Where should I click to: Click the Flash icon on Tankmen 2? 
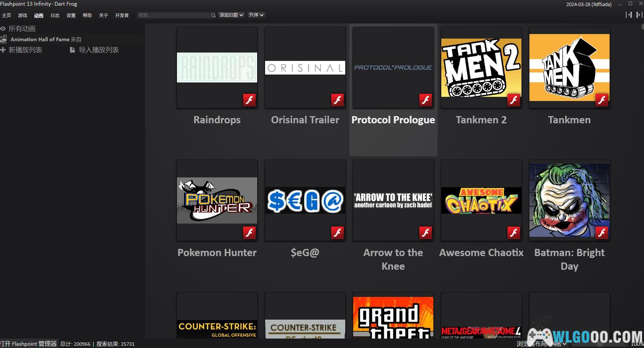pyautogui.click(x=514, y=100)
